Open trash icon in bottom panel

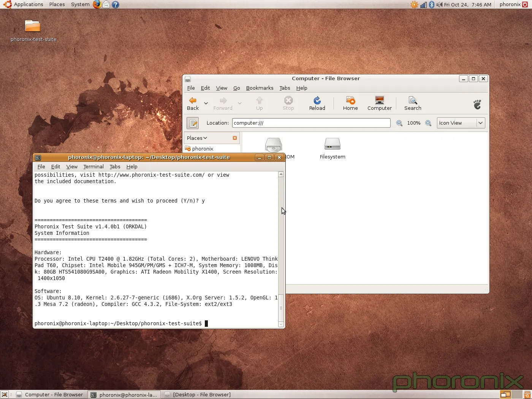(x=527, y=394)
